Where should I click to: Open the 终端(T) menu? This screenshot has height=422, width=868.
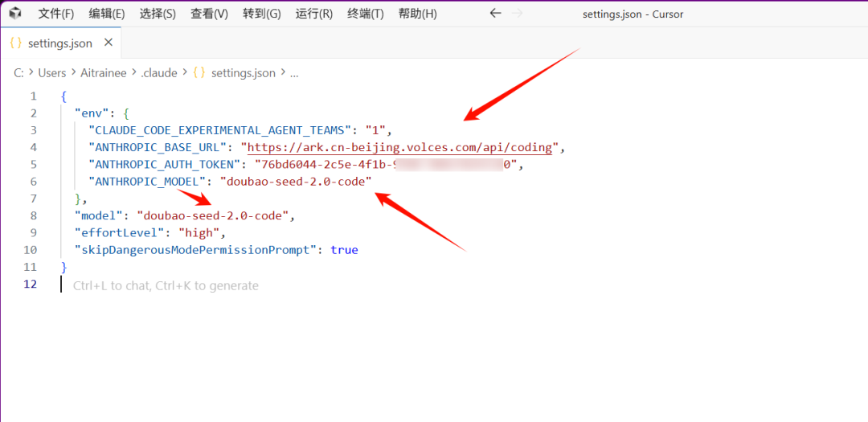(365, 14)
